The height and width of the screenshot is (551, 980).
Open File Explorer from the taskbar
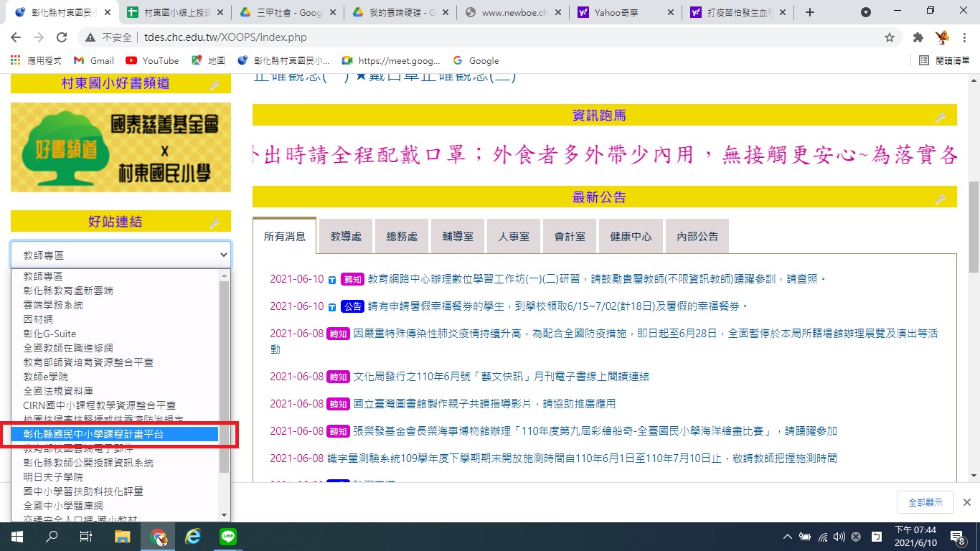click(x=123, y=536)
